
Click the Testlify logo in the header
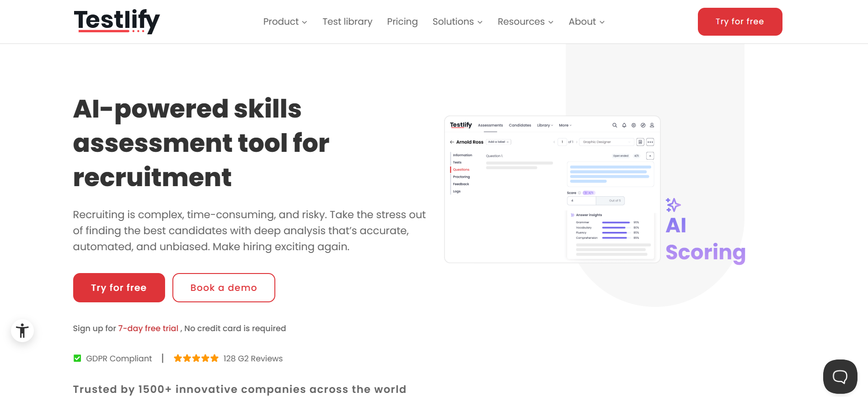click(117, 21)
